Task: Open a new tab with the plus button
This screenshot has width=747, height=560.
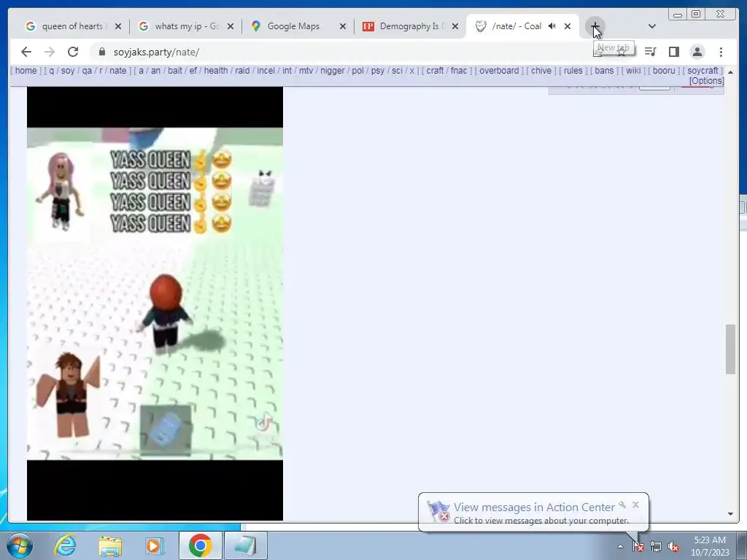Action: 595,26
